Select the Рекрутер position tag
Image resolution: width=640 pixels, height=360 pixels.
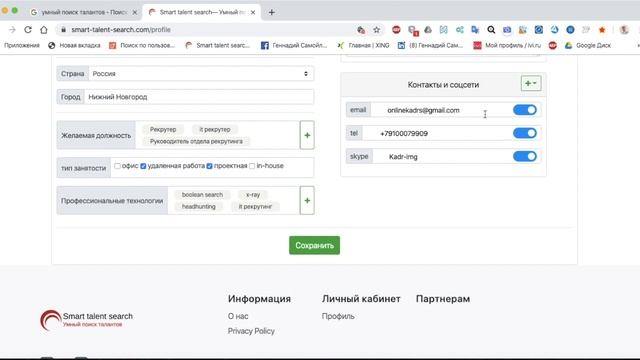[x=163, y=129]
